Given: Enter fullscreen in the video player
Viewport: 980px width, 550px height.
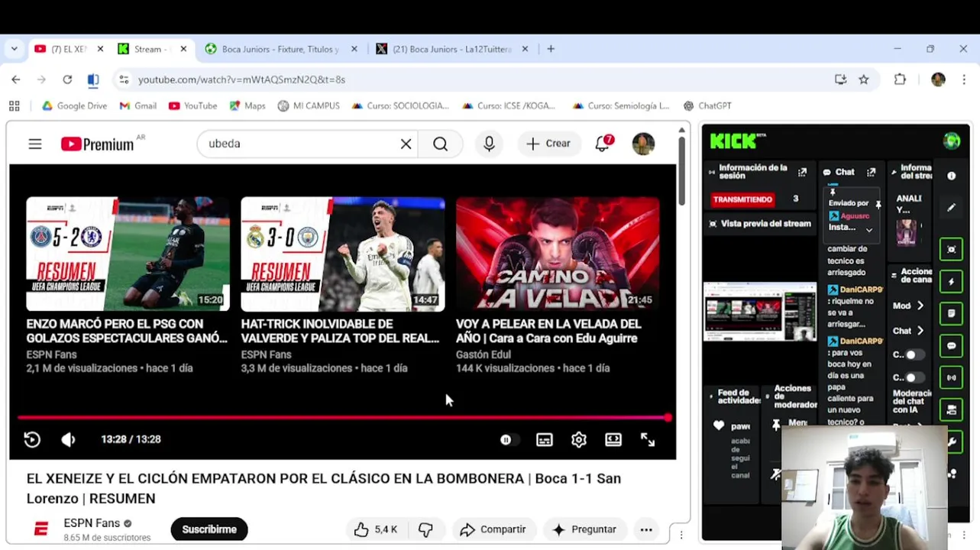Looking at the screenshot, I should tap(648, 440).
